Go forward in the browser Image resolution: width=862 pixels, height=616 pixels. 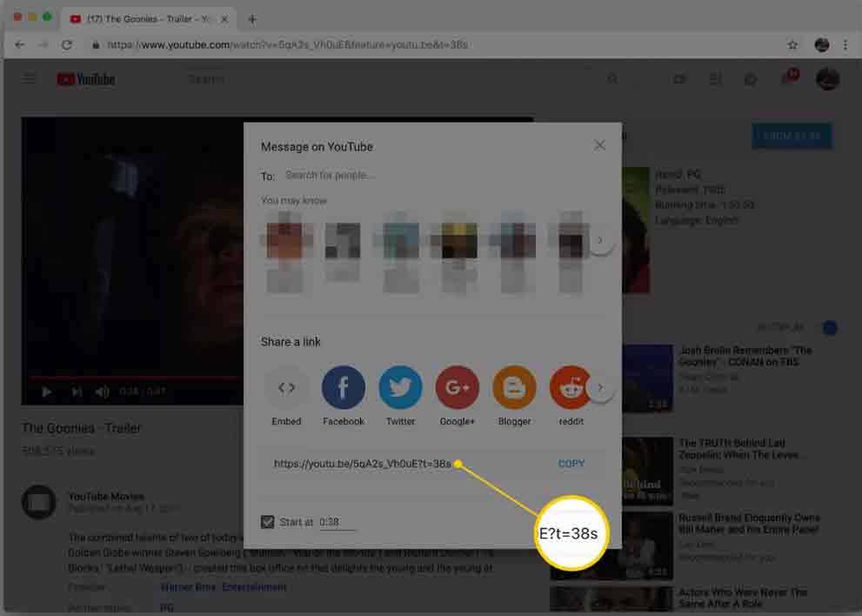pyautogui.click(x=43, y=44)
